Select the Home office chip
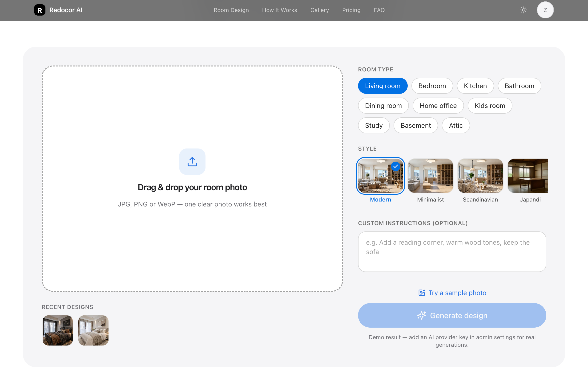This screenshot has height=387, width=588. pyautogui.click(x=438, y=106)
